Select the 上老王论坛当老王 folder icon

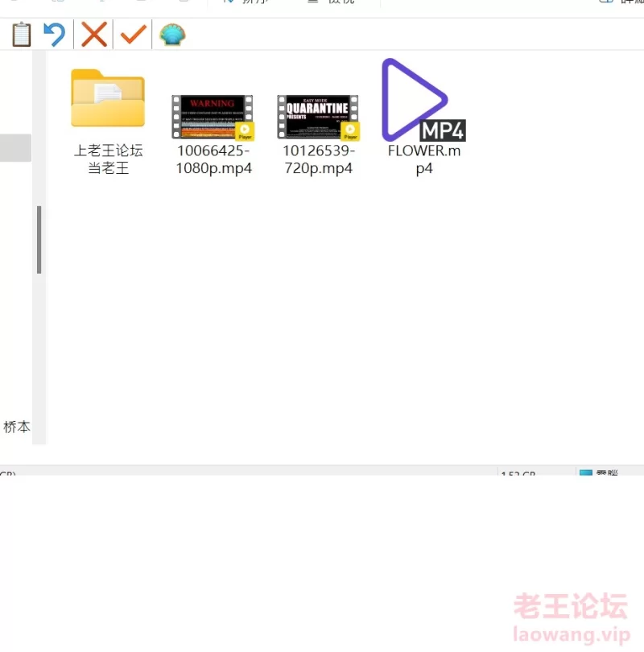[x=108, y=98]
